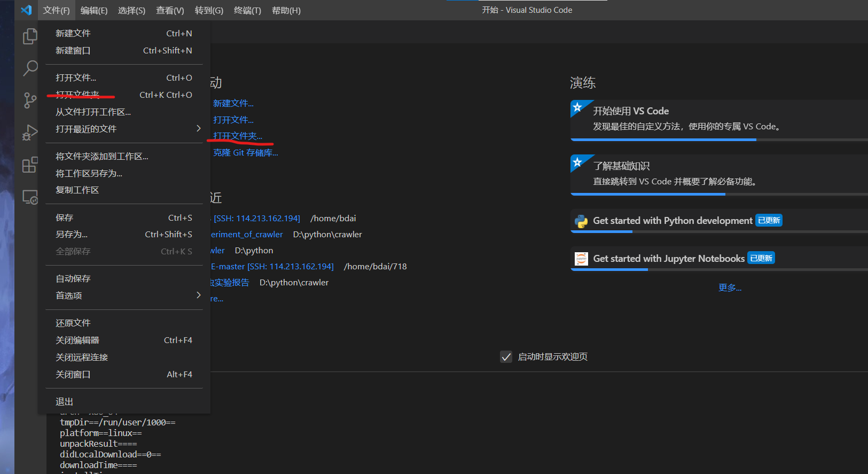Open recent 实验报告 folder link
The image size is (868, 474).
click(230, 282)
